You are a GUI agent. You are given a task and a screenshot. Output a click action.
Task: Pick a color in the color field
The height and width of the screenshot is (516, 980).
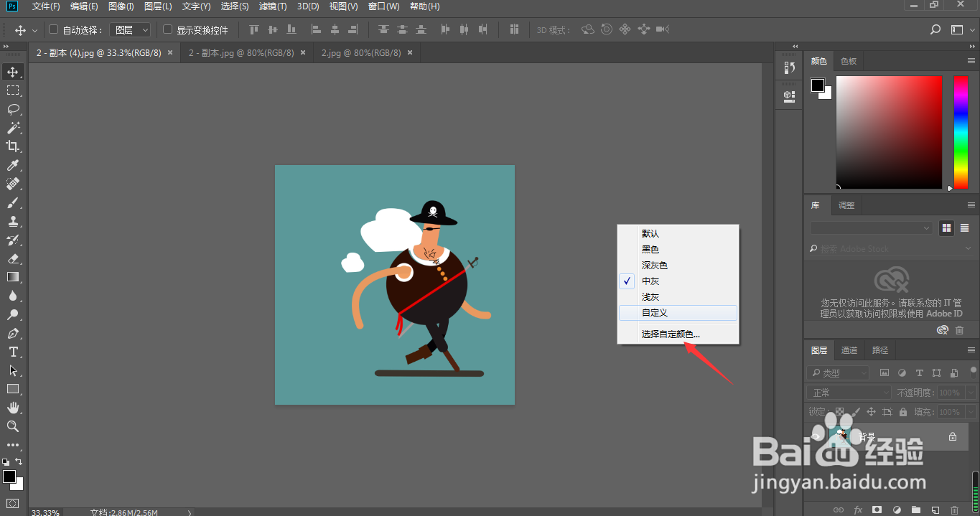tap(889, 132)
